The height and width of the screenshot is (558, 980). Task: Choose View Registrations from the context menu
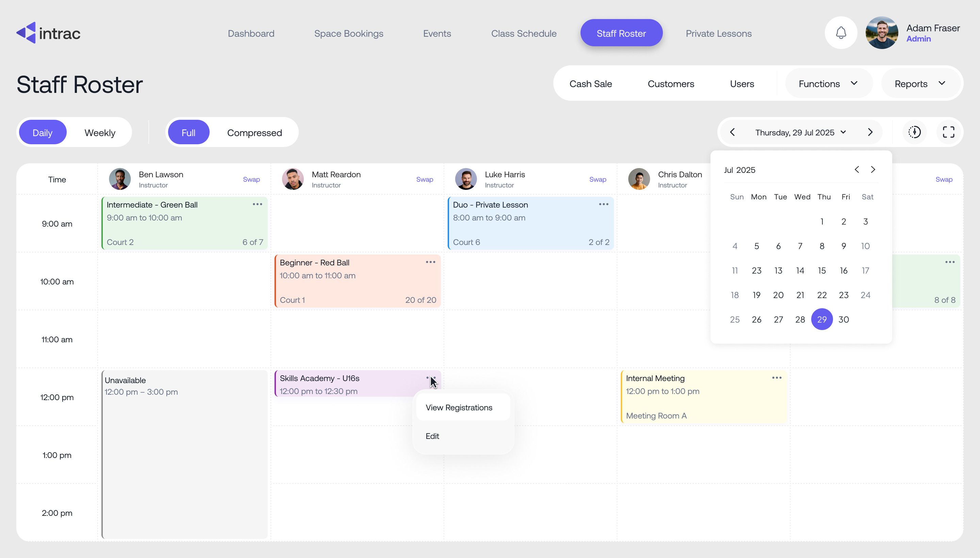tap(459, 407)
